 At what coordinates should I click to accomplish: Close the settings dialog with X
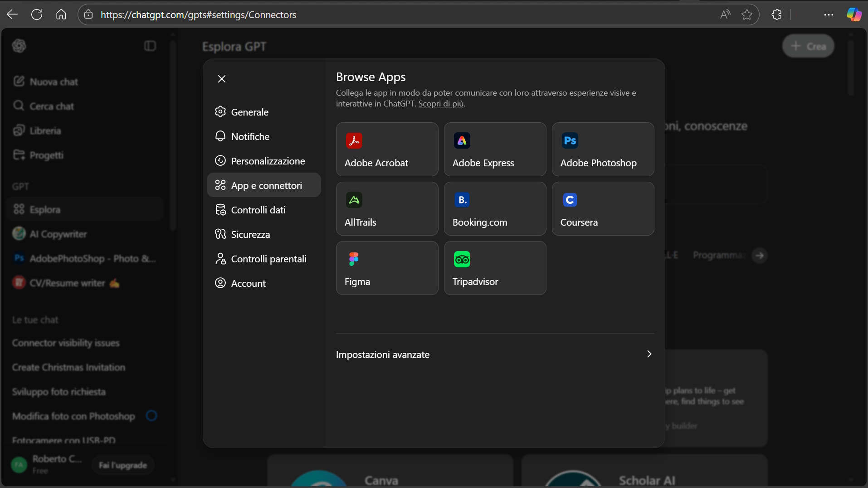tap(222, 79)
